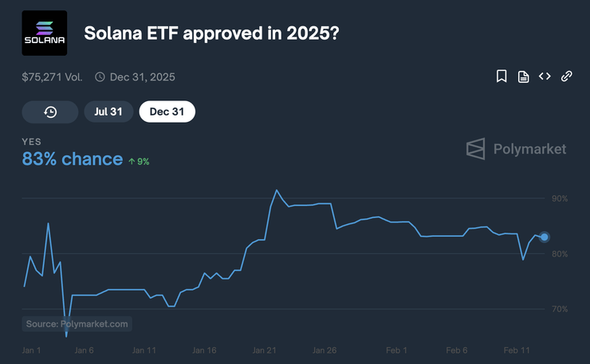Click the Dec 31, 2025 end date text

click(x=142, y=77)
